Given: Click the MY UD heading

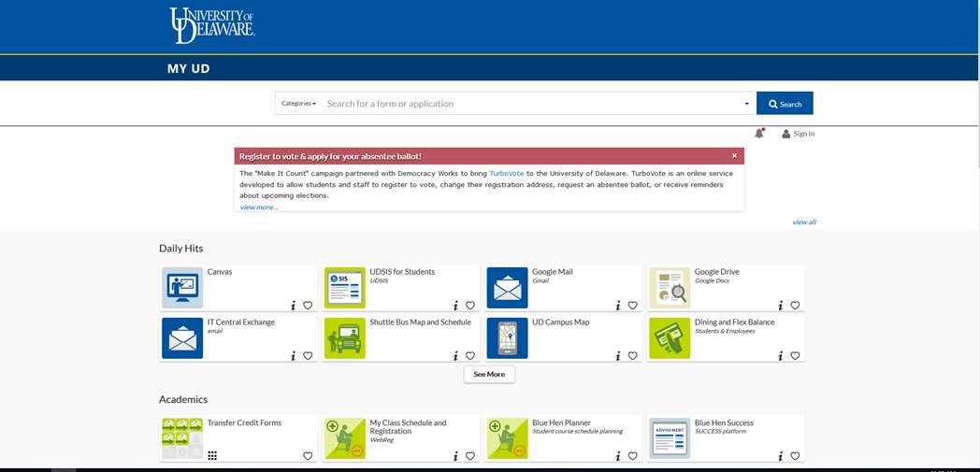Looking at the screenshot, I should [x=189, y=68].
